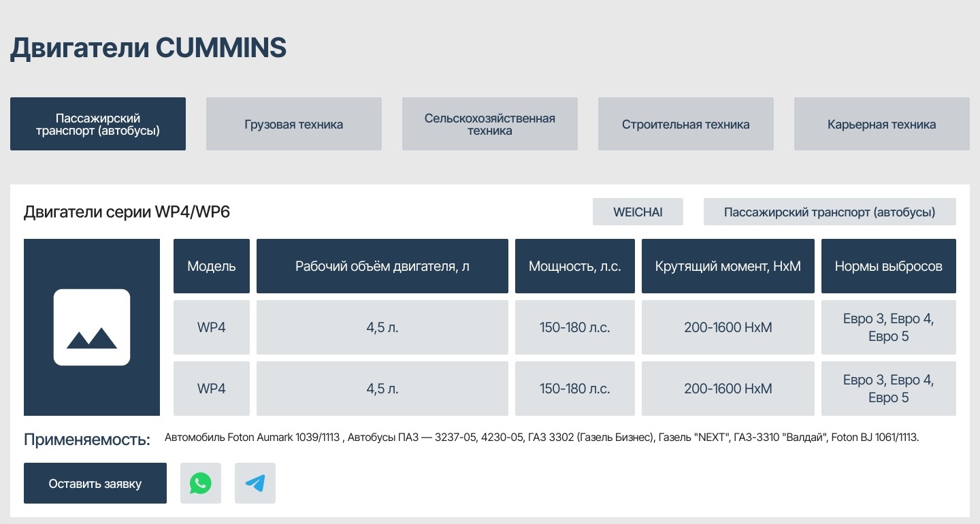Click 'WP4' in the first table row
Image resolution: width=980 pixels, height=524 pixels.
[x=212, y=327]
